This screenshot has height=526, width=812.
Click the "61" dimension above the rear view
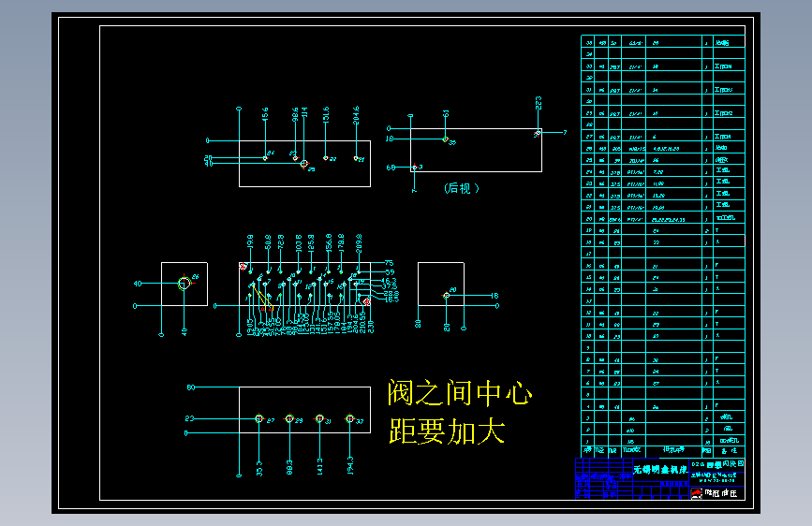point(446,113)
